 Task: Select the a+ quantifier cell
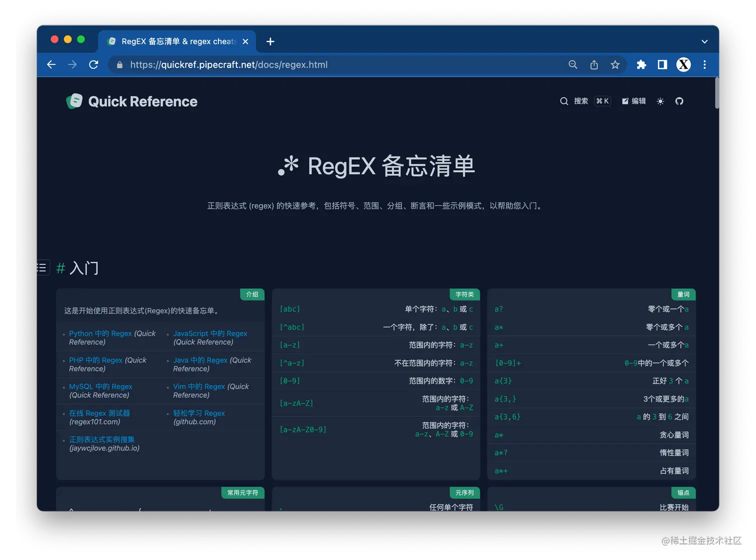499,345
